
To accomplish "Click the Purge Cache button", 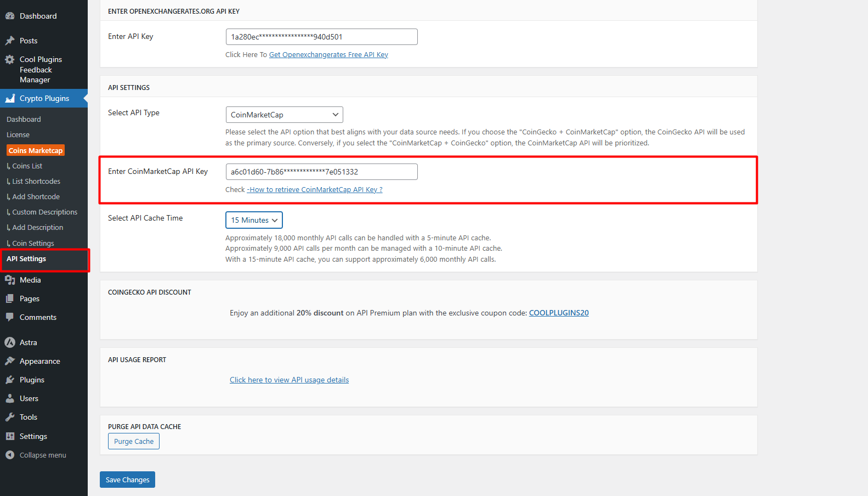I will point(134,441).
